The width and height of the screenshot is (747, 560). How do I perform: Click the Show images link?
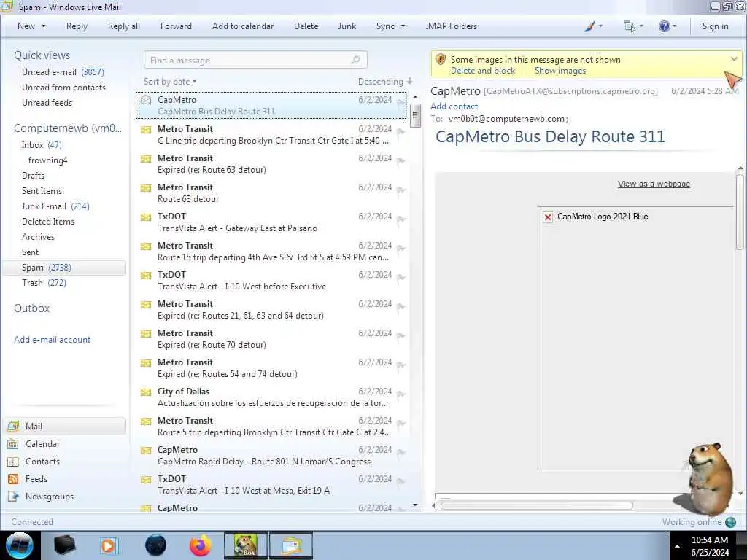pyautogui.click(x=560, y=71)
